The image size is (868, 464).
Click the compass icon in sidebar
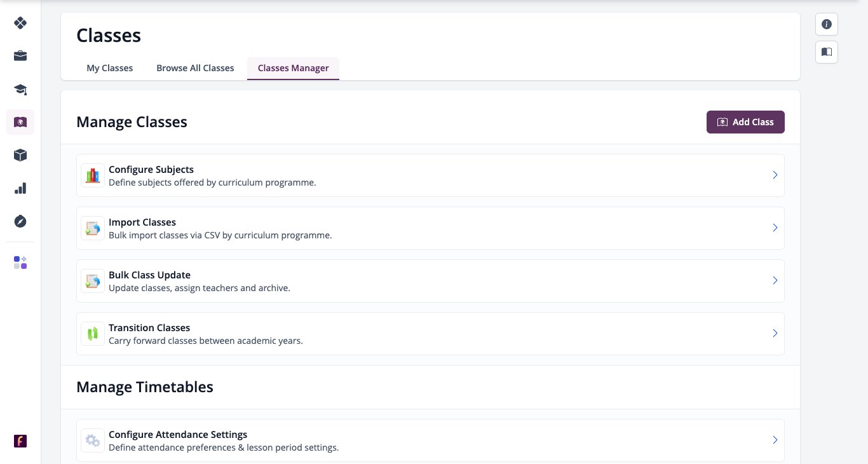[20, 221]
